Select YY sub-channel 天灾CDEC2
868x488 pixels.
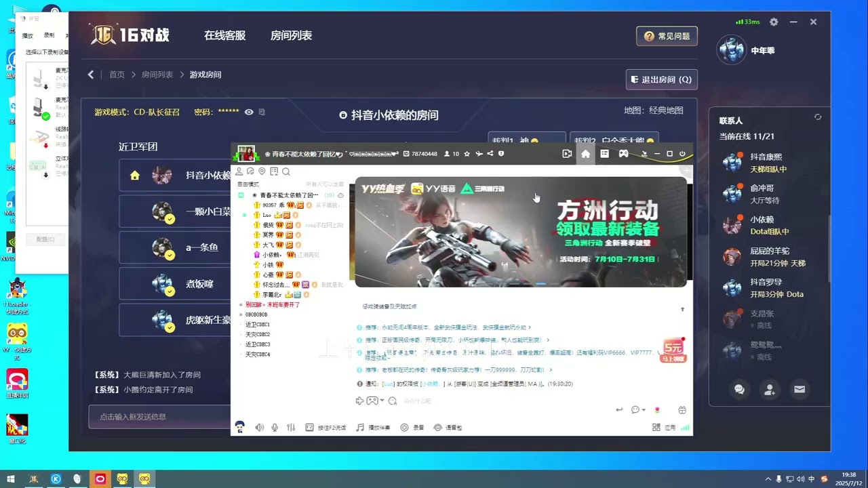[258, 335]
